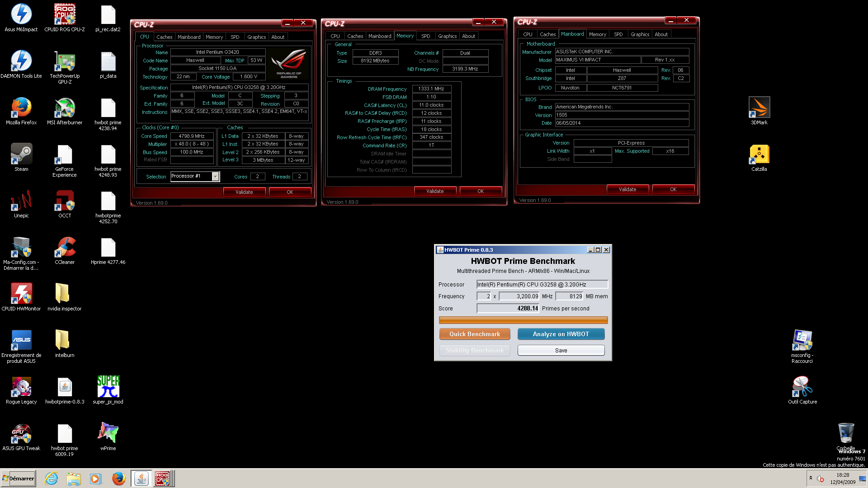Open Mozilla Firefox desktop icon

21,111
